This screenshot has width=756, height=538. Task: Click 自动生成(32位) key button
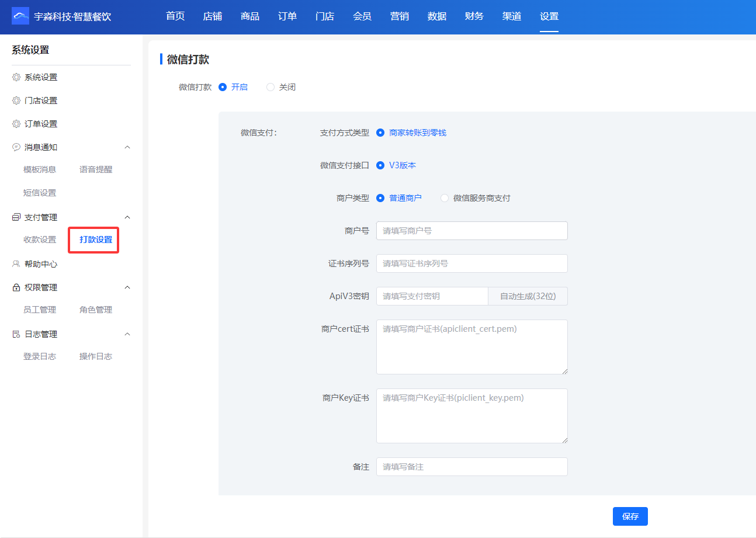tap(528, 296)
